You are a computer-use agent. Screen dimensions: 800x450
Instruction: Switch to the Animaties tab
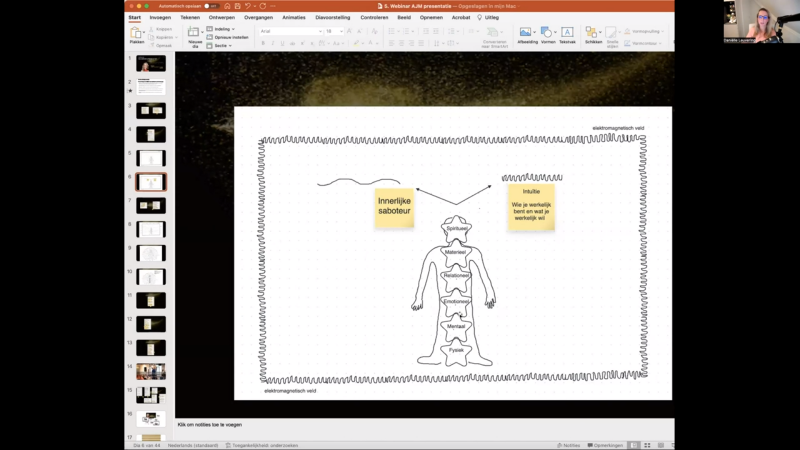tap(294, 17)
